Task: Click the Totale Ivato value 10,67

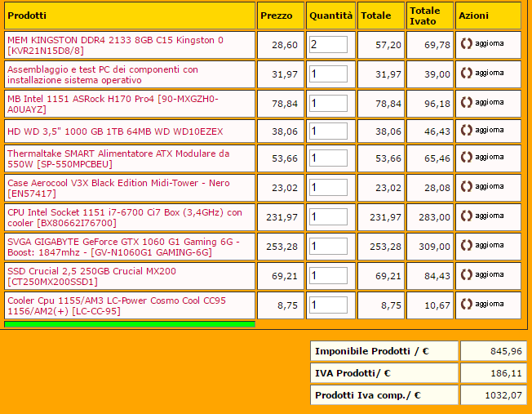Action: coord(437,305)
